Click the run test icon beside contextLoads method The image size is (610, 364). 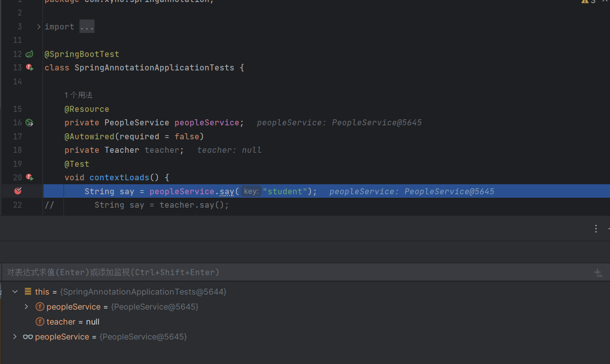tap(29, 177)
